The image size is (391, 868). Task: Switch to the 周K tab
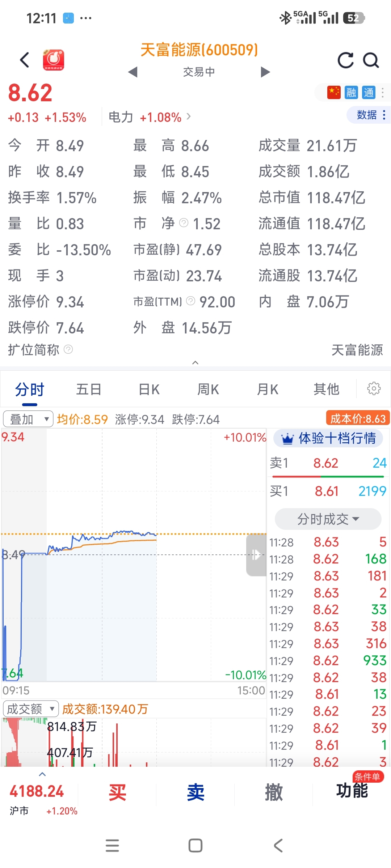[208, 390]
